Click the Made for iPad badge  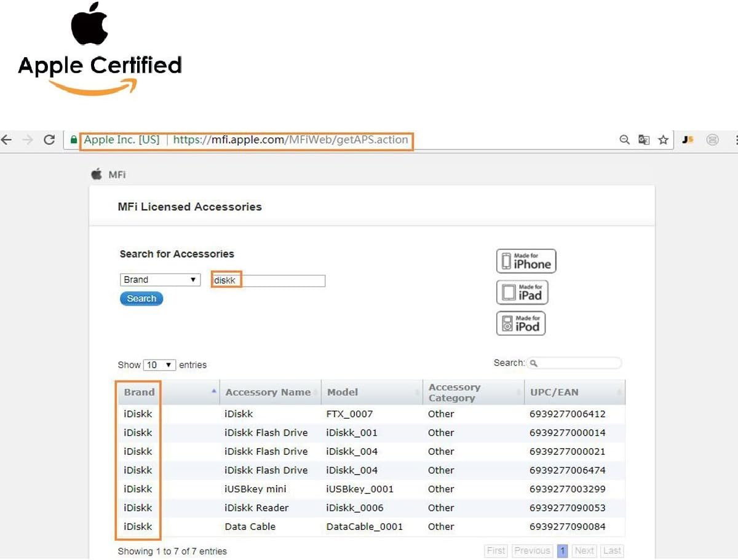tap(522, 292)
